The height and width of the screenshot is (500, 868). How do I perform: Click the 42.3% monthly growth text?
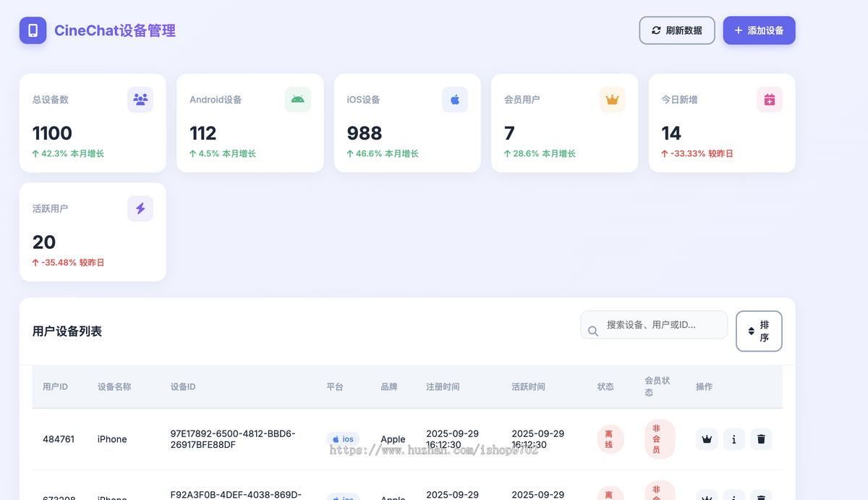click(68, 153)
